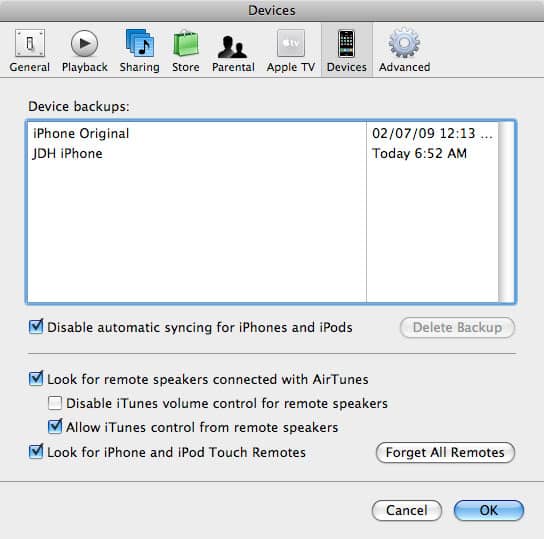Select the Devices preferences pane
Viewport: 544px width, 539px height.
(x=347, y=51)
